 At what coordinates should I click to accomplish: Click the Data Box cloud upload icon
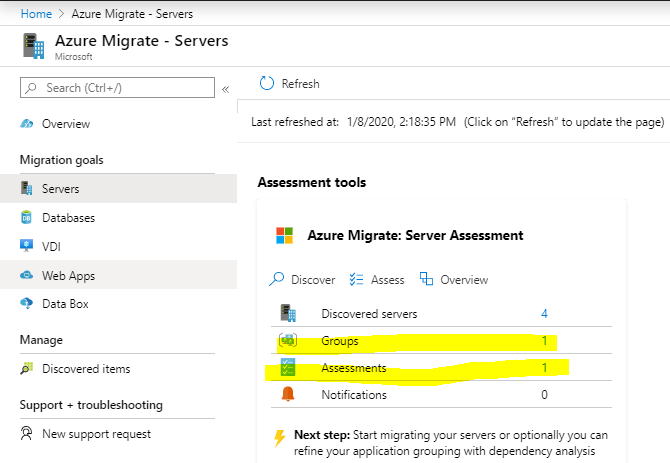coord(26,303)
